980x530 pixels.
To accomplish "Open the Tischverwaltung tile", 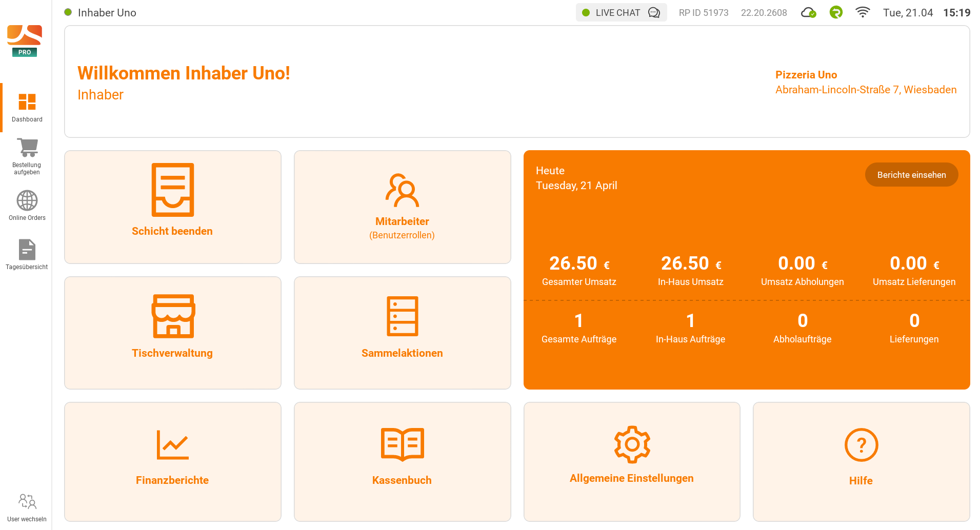I will coord(172,333).
